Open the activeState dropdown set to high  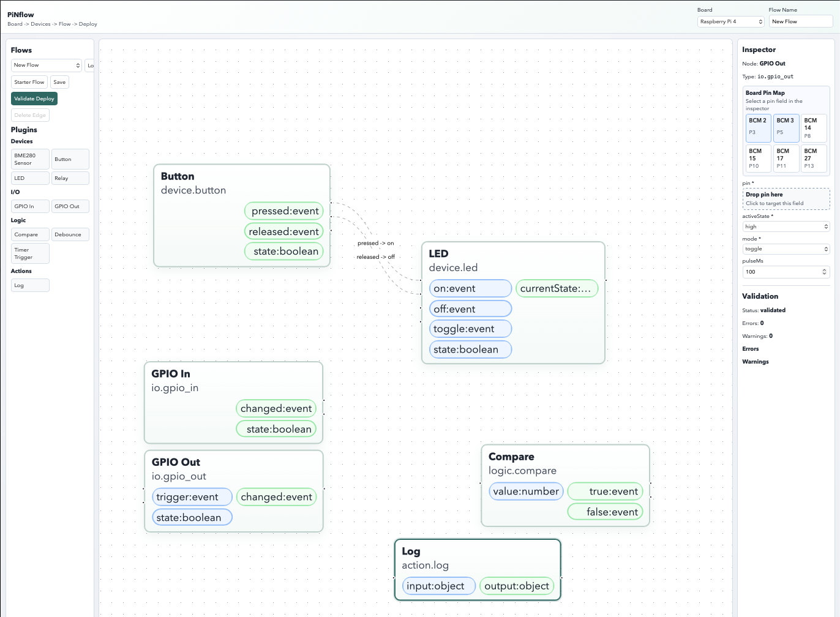(786, 226)
